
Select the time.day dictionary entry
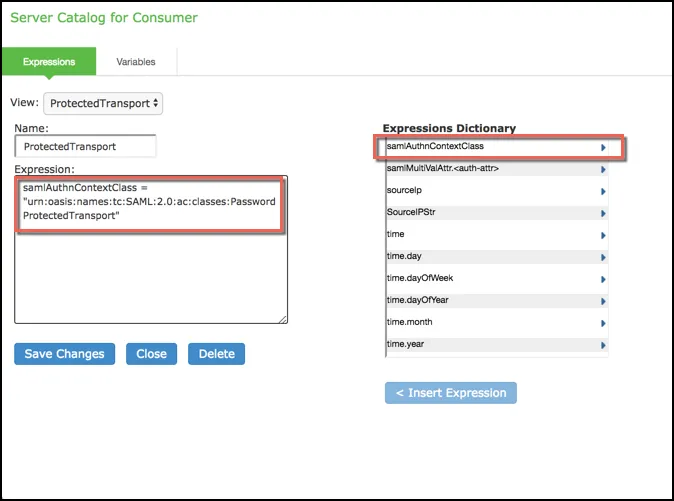pyautogui.click(x=497, y=257)
